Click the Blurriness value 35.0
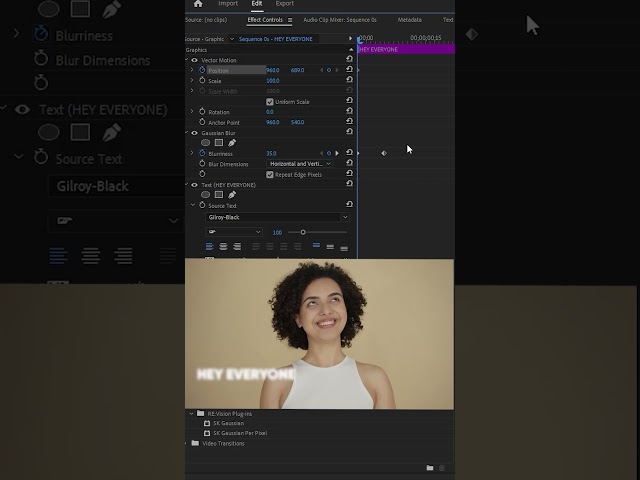 pyautogui.click(x=271, y=153)
